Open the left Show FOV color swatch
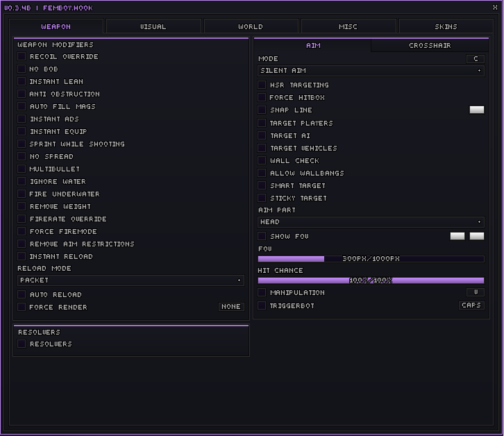This screenshot has width=504, height=436. tap(457, 236)
